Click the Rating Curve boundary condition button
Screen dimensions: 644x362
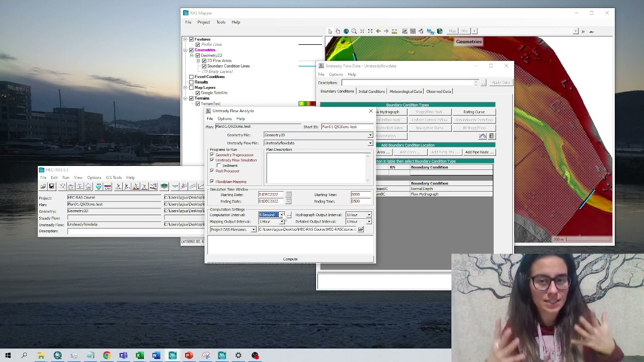[x=474, y=112]
